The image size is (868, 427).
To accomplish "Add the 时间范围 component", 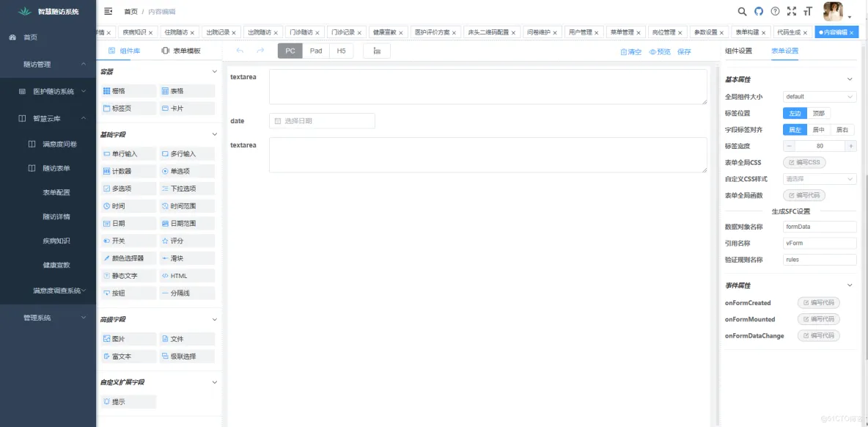I will [187, 206].
